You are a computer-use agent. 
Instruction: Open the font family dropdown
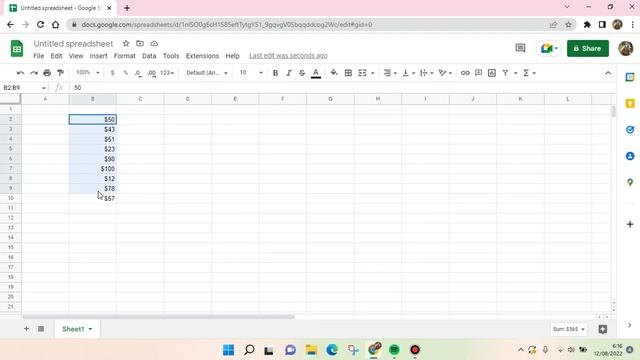[207, 73]
